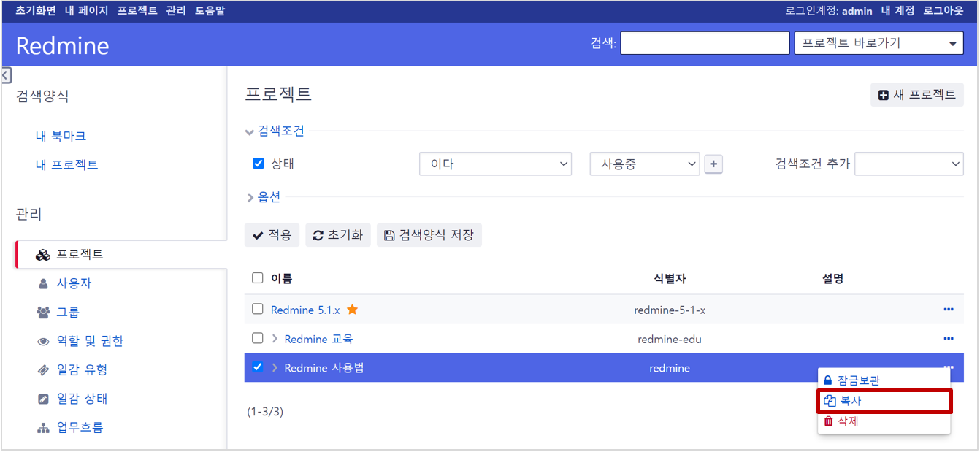Viewport: 980px width, 452px height.
Task: Click the 초기화 button
Action: [338, 235]
